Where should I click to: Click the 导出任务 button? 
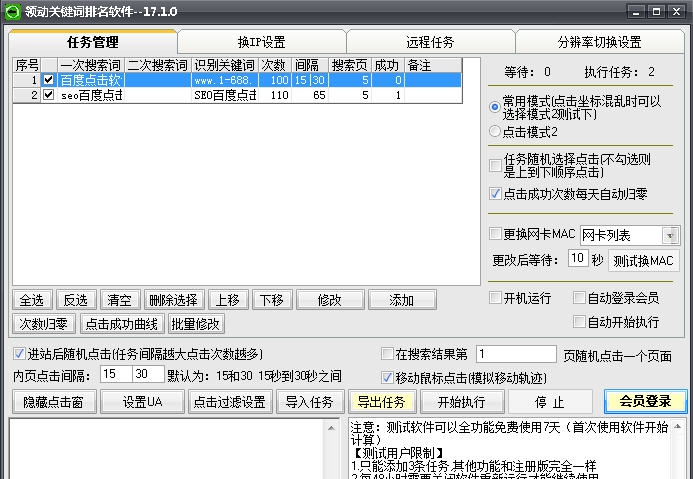click(x=382, y=402)
